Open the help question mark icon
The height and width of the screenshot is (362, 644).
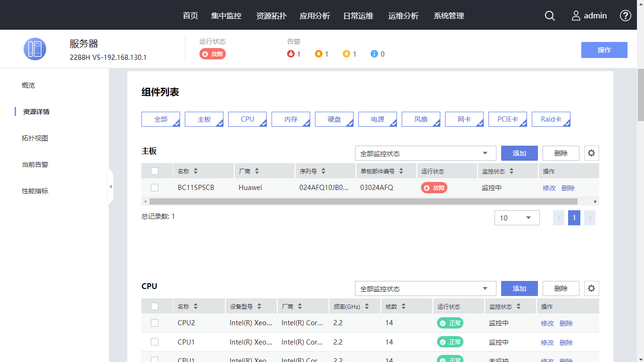coord(625,16)
